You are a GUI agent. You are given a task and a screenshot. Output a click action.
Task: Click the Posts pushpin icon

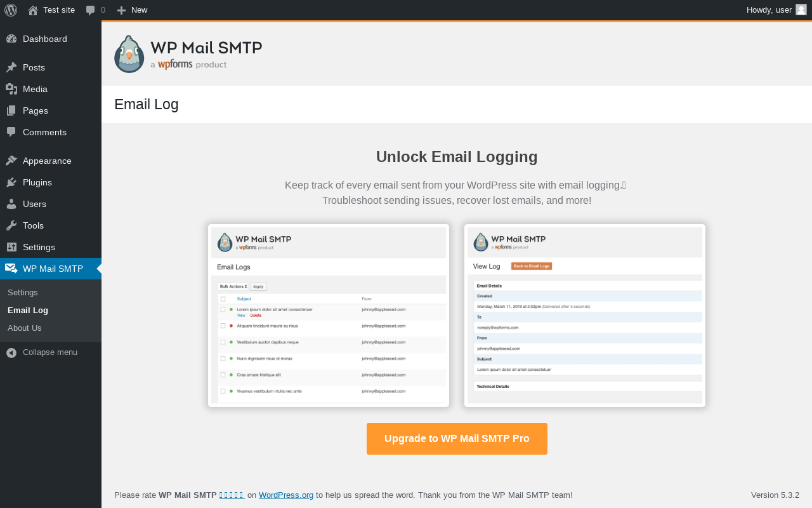click(x=11, y=67)
